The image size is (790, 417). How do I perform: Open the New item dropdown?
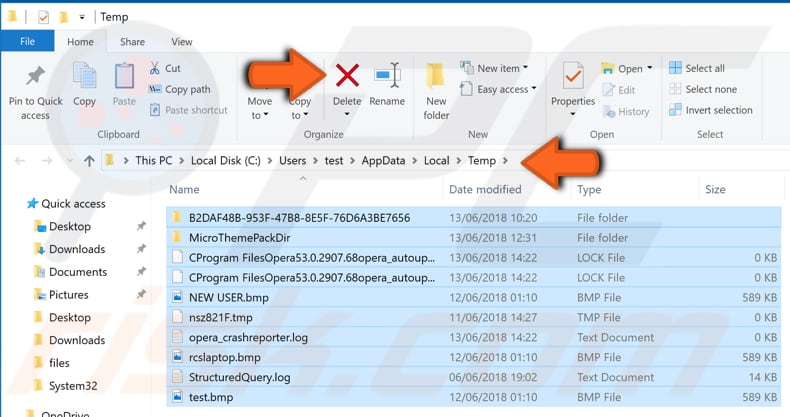(494, 68)
